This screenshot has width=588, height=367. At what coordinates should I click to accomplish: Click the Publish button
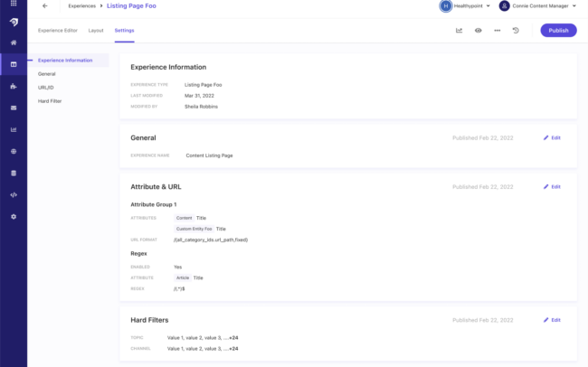point(558,30)
